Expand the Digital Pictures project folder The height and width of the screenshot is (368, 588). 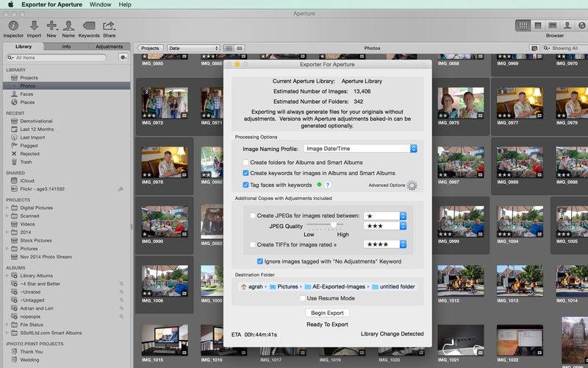(7, 208)
